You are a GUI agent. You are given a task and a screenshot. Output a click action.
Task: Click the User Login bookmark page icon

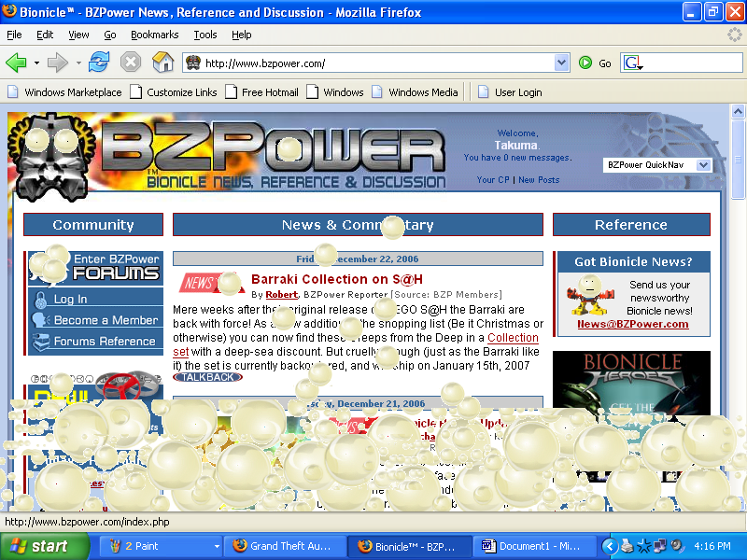[x=483, y=91]
